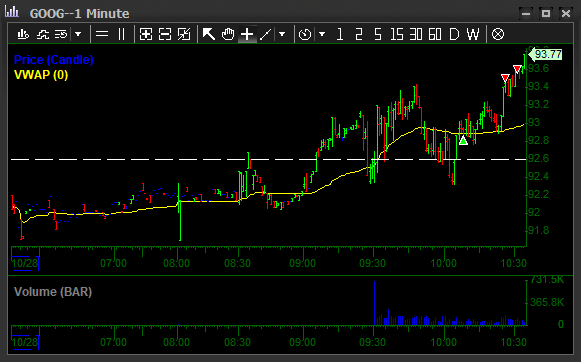Screen dimensions: 581x362
Task: Click the zoom in plus icon
Action: 146,34
